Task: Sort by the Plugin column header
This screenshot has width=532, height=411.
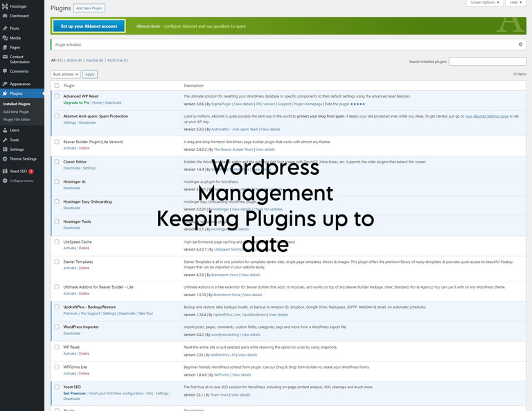Action: pyautogui.click(x=69, y=86)
